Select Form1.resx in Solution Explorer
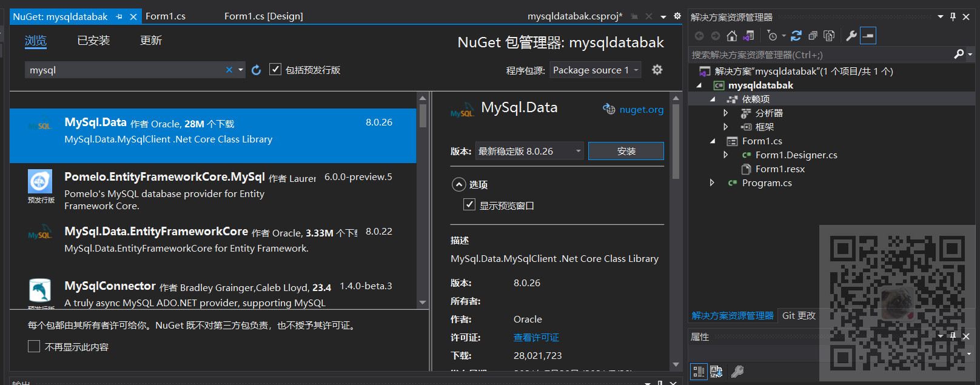Viewport: 980px width, 385px height. coord(780,169)
